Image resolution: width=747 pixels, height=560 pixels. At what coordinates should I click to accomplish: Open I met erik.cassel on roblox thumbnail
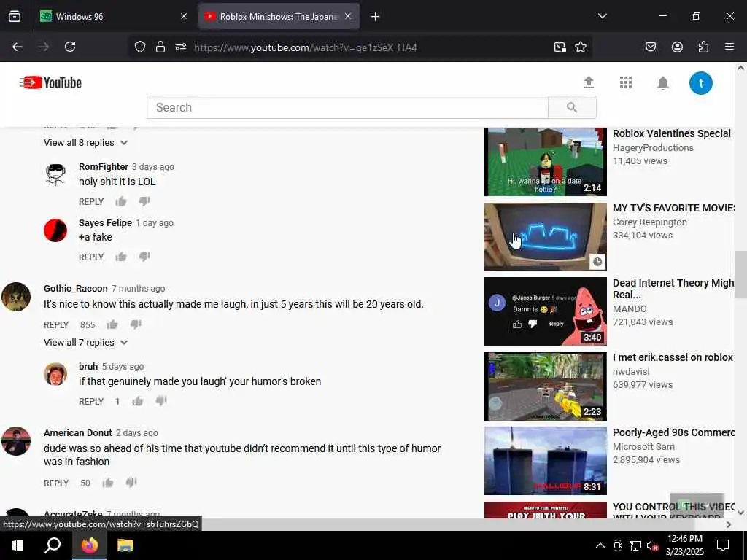(545, 386)
